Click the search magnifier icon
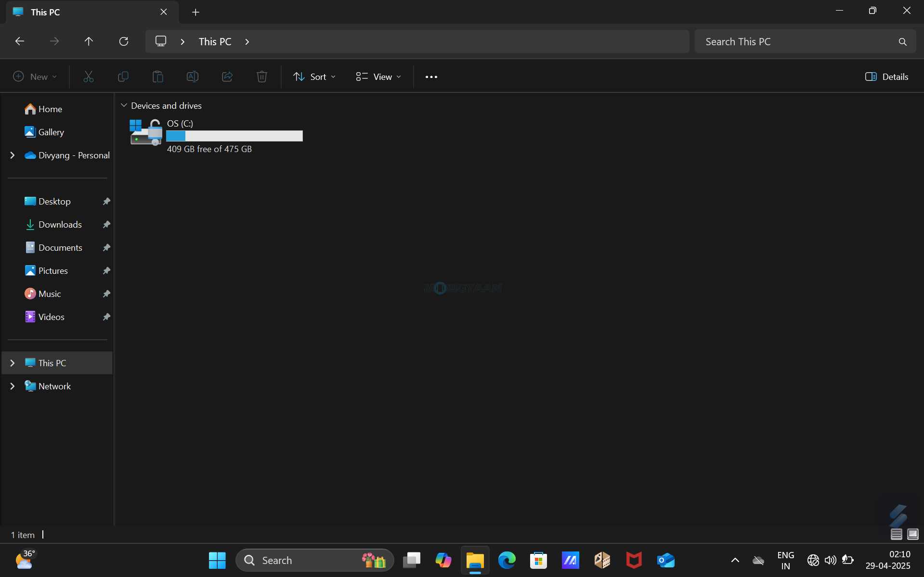Screen dimensions: 924x577 click(x=903, y=42)
